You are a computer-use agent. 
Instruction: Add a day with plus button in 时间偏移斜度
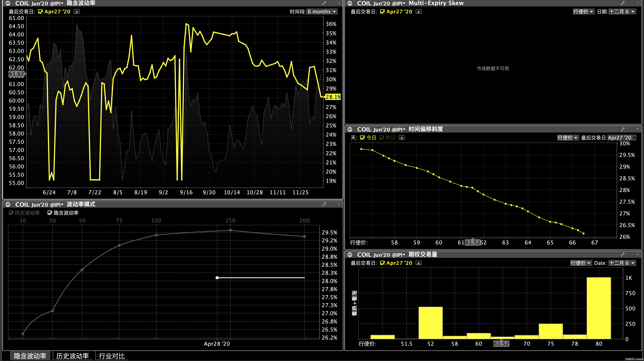click(402, 138)
